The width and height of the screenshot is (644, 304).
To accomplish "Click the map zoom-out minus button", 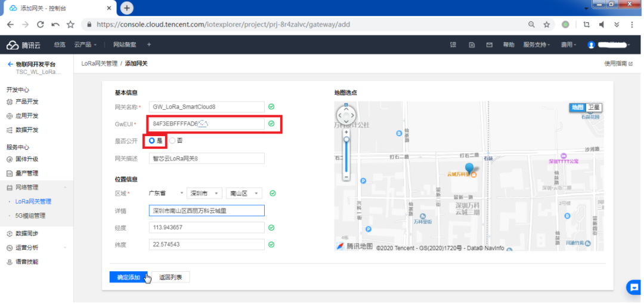I will pos(346,176).
